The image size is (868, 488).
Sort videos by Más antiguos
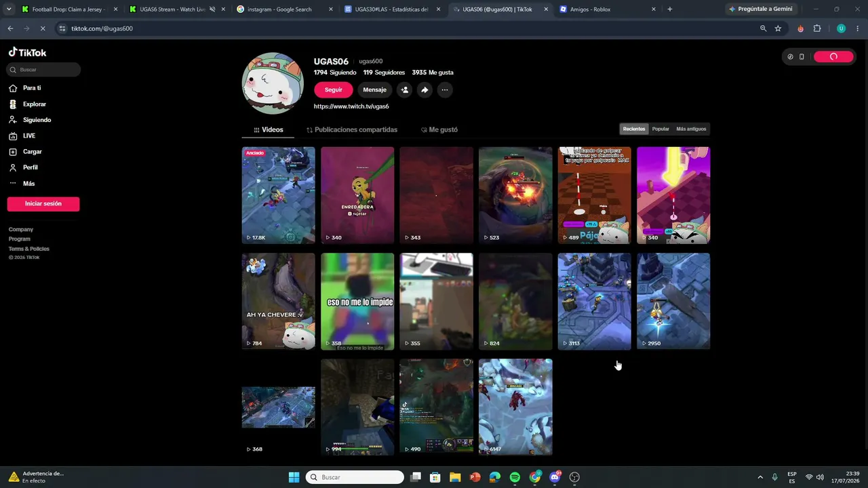point(691,129)
